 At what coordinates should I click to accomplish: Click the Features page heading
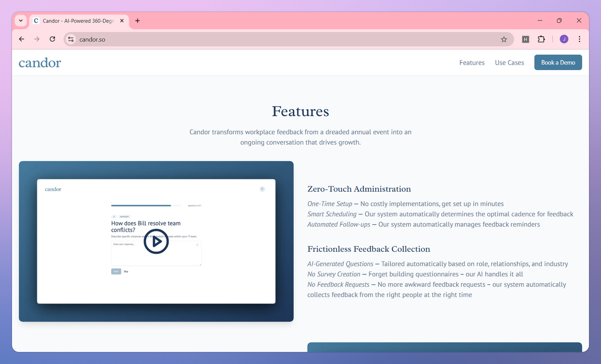point(300,111)
